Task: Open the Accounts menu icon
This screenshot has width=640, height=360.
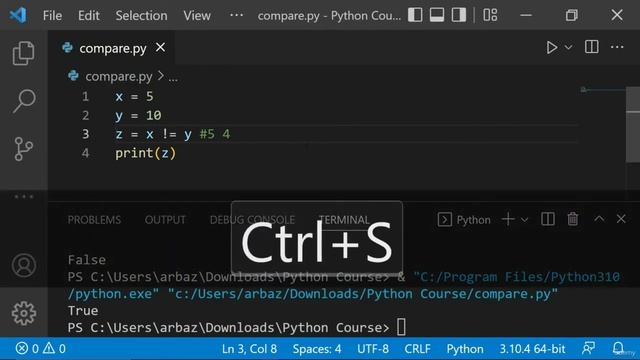Action: click(24, 265)
